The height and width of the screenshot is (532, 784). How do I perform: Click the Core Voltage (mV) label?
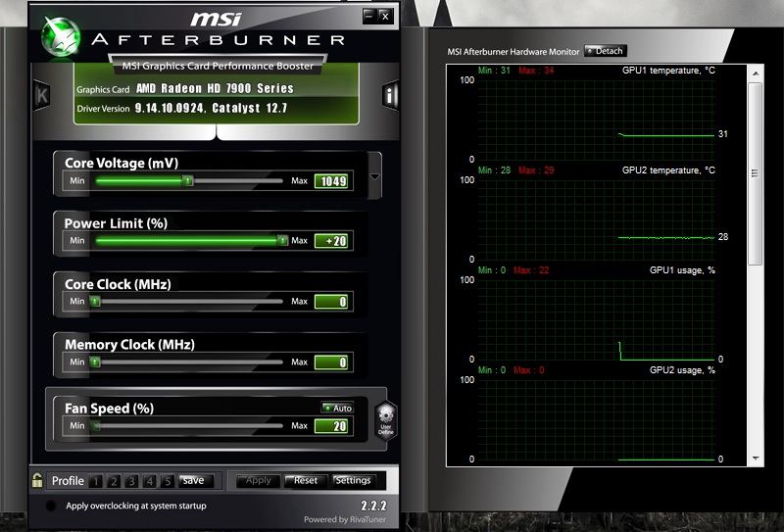122,163
